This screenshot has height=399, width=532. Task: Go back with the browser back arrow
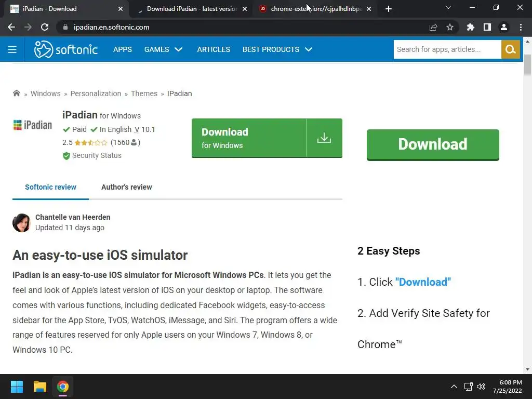[11, 27]
